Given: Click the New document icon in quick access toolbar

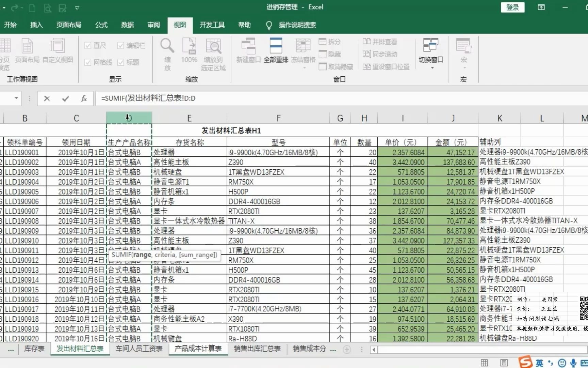Looking at the screenshot, I should (x=32, y=7).
